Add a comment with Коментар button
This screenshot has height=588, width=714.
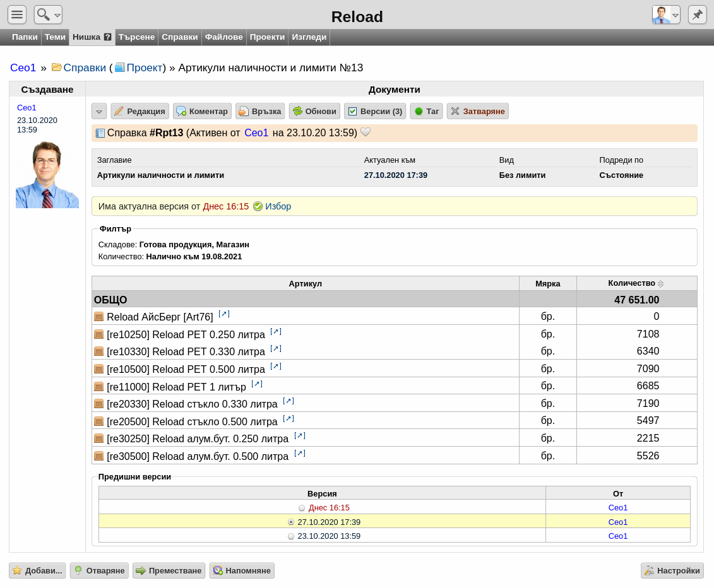point(202,112)
